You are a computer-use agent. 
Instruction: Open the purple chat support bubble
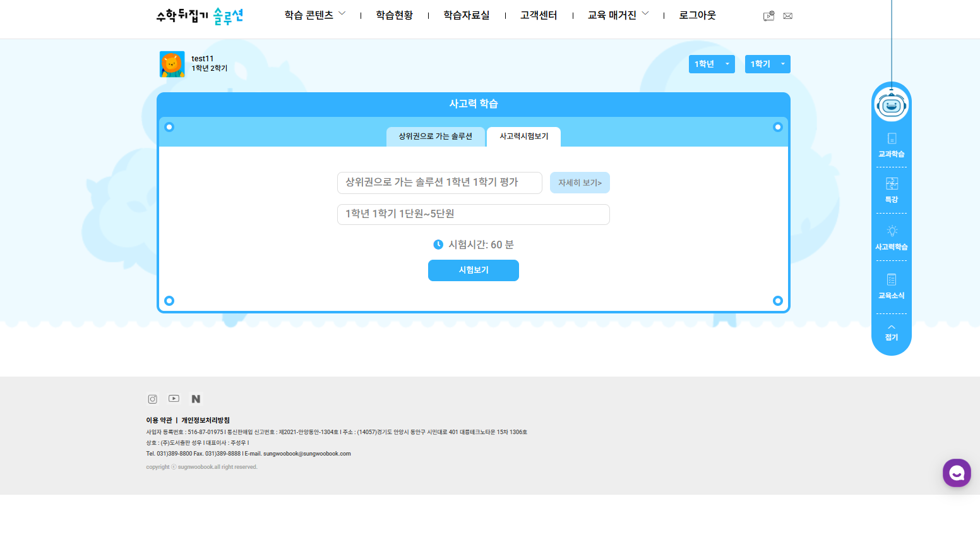[956, 473]
